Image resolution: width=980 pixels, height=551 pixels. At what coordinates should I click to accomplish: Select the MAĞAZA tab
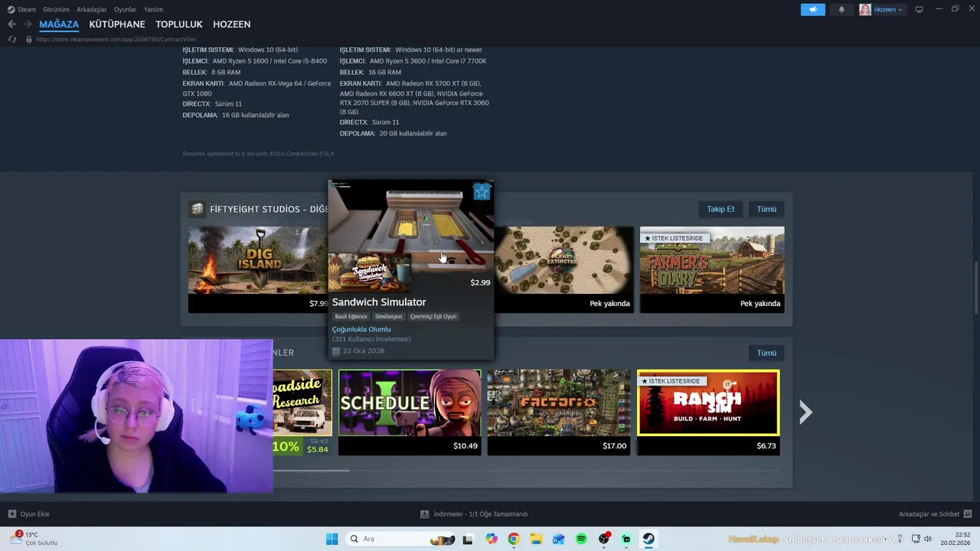pos(59,24)
